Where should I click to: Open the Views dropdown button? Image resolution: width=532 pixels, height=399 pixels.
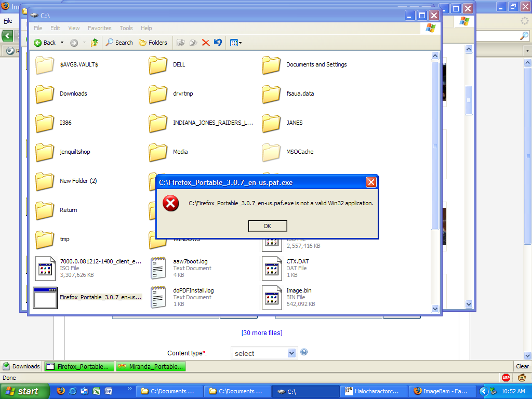236,43
